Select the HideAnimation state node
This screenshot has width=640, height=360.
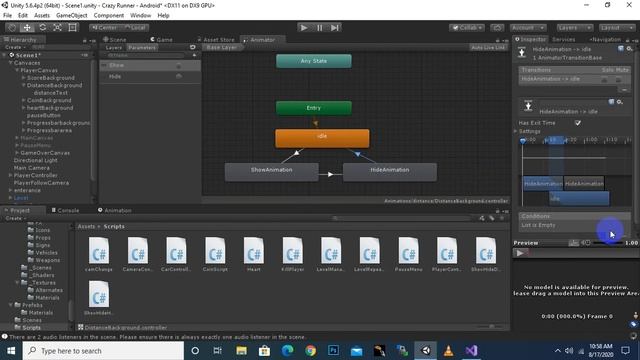(x=390, y=171)
